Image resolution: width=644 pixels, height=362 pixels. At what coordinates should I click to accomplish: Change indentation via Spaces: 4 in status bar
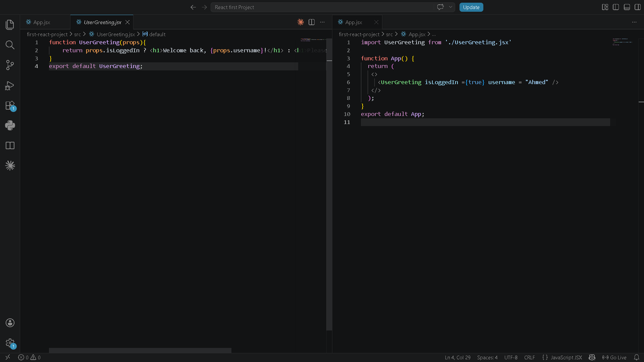(x=487, y=357)
